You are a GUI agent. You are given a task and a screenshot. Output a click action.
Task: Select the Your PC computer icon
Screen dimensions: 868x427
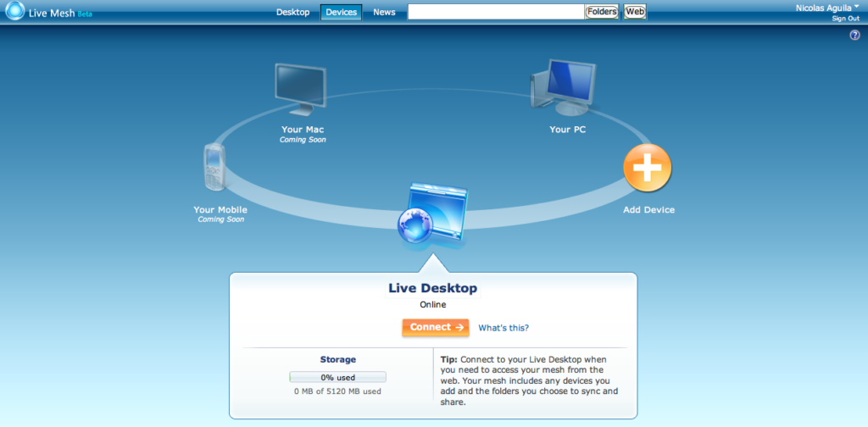563,86
